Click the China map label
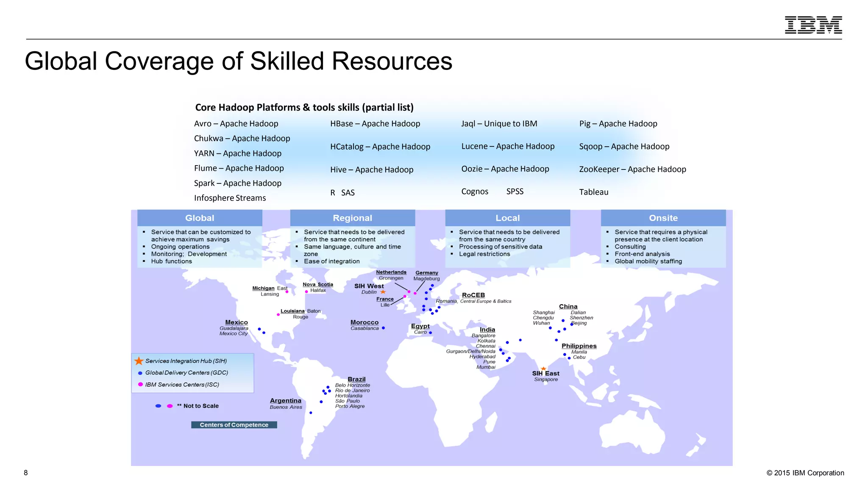 click(568, 306)
